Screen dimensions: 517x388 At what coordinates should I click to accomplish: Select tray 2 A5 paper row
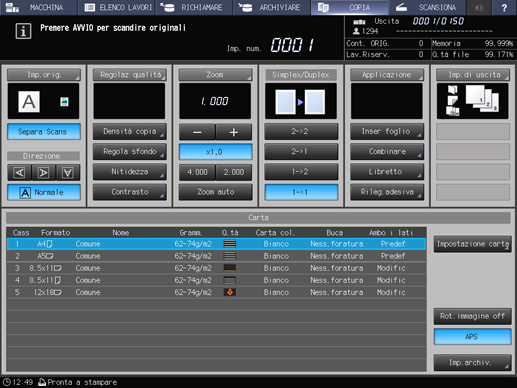pos(216,256)
